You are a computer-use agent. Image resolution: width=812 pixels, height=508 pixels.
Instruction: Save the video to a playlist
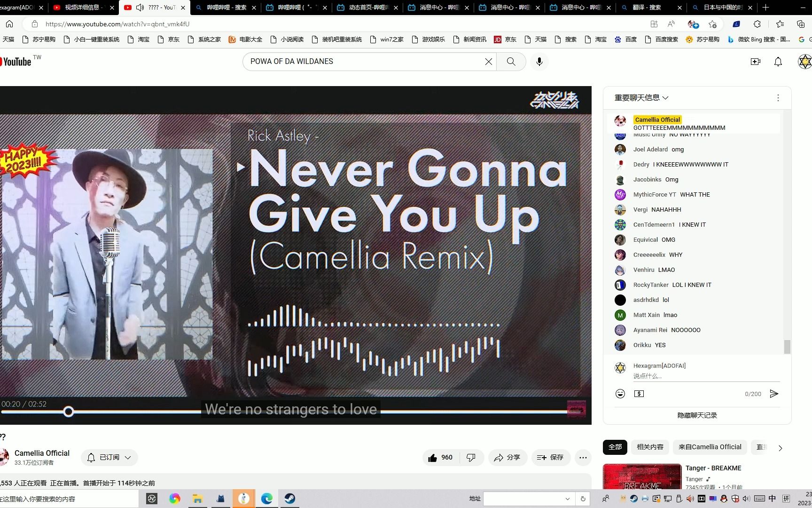(551, 457)
